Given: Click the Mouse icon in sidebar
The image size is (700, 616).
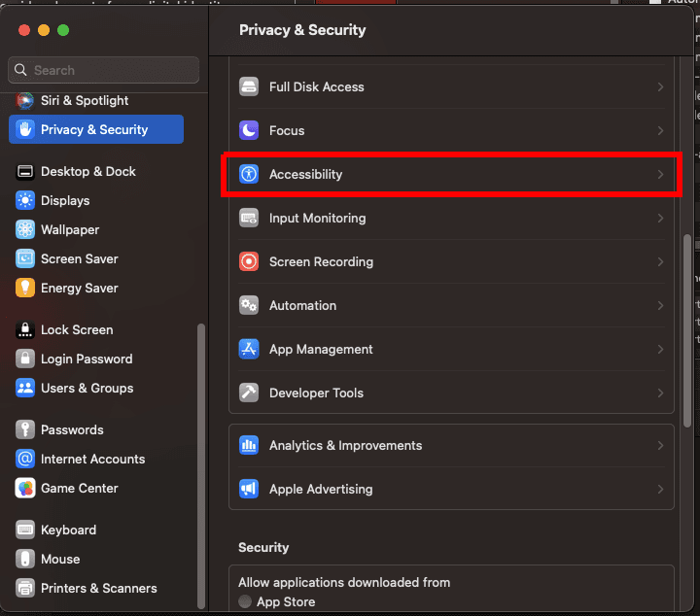Looking at the screenshot, I should pos(25,559).
